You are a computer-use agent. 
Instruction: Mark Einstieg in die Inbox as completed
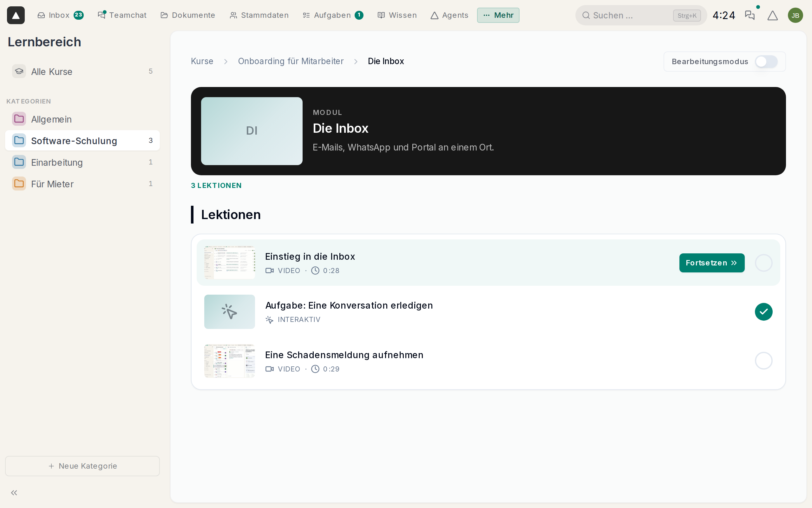click(763, 263)
